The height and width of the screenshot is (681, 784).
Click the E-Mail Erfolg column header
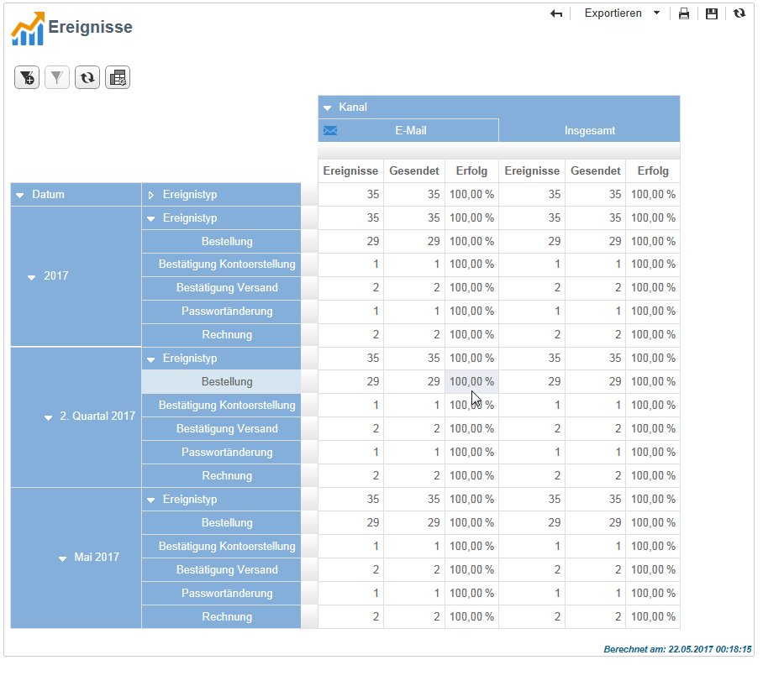click(471, 170)
